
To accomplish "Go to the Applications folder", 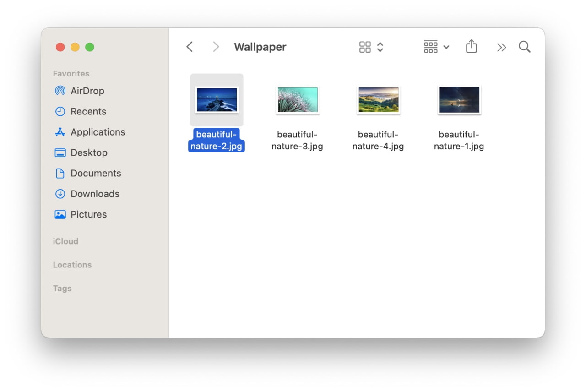I will [98, 132].
